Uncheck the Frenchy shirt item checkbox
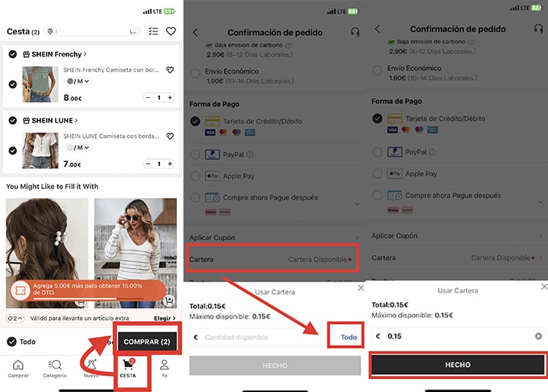Screen dimensions: 548x392 click(x=12, y=85)
